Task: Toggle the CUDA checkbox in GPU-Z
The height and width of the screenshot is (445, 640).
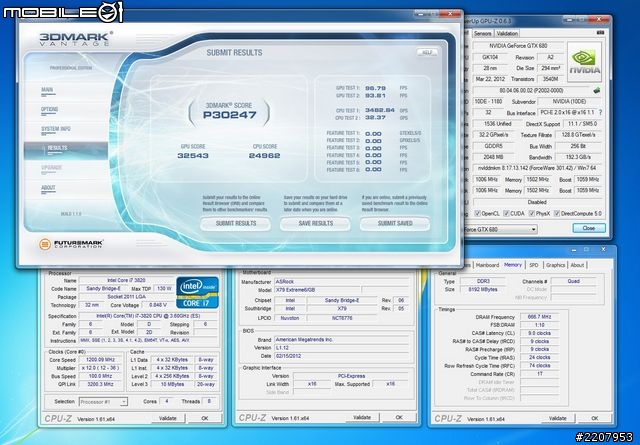Action: coord(506,213)
